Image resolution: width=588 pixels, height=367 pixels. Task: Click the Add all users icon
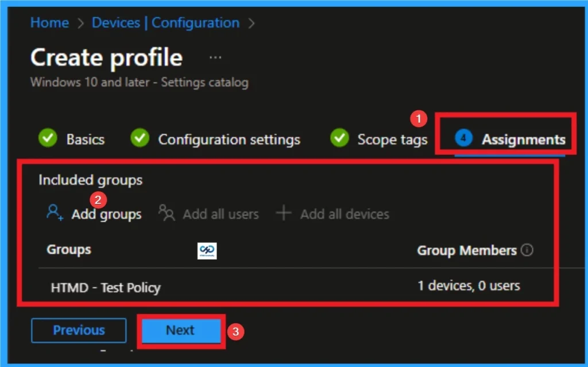pyautogui.click(x=167, y=214)
